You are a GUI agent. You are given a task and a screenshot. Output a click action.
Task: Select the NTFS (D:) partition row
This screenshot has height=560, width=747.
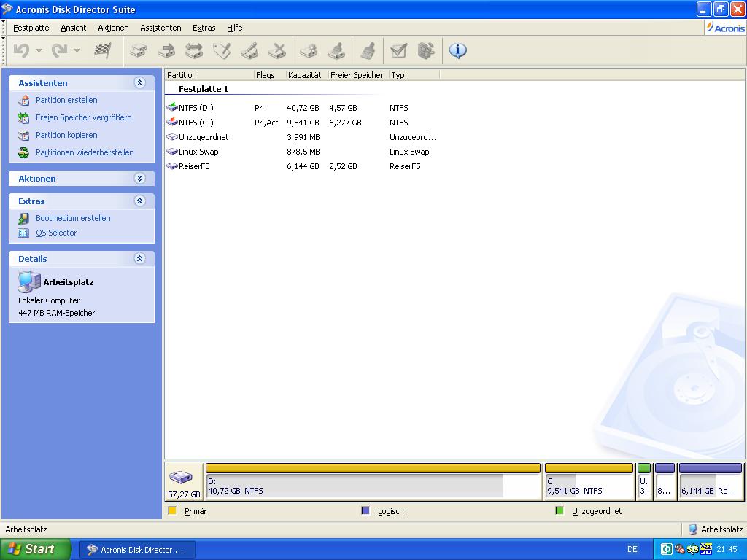click(301, 108)
